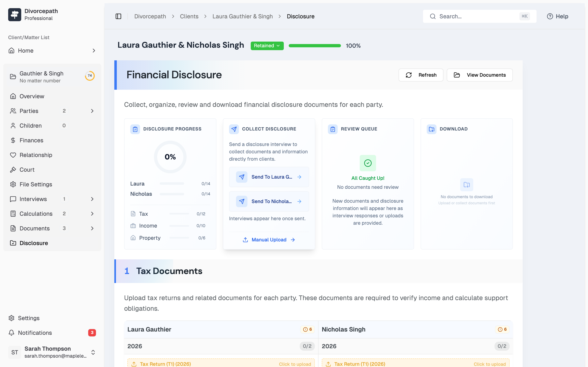Screen dimensions: 588x367
Task: Select Clients in the breadcrumb
Action: 189,16
